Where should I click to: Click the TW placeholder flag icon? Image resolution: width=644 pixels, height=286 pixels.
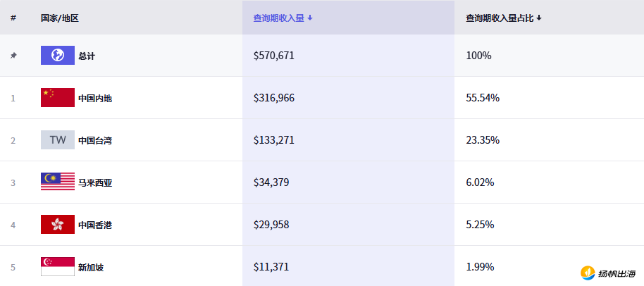57,140
